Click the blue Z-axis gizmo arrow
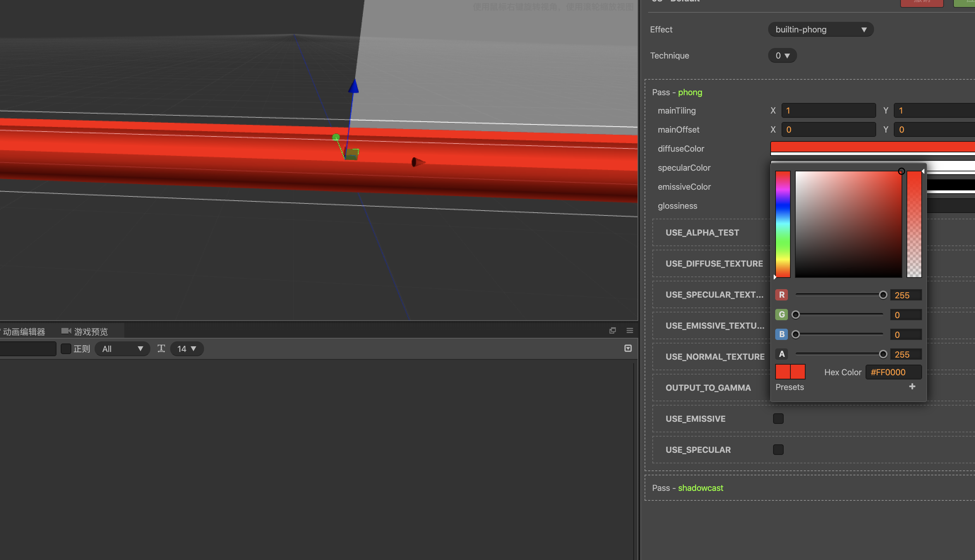Image resolution: width=975 pixels, height=560 pixels. [353, 87]
